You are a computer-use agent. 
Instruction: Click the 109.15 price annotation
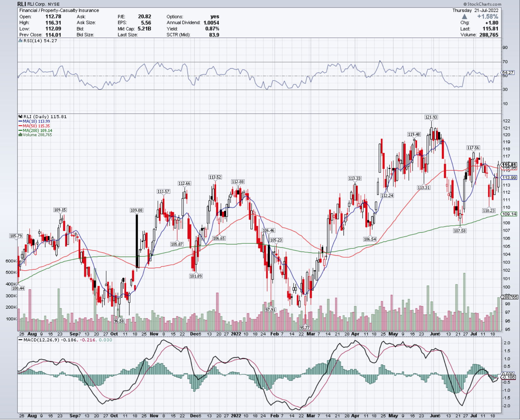60,210
